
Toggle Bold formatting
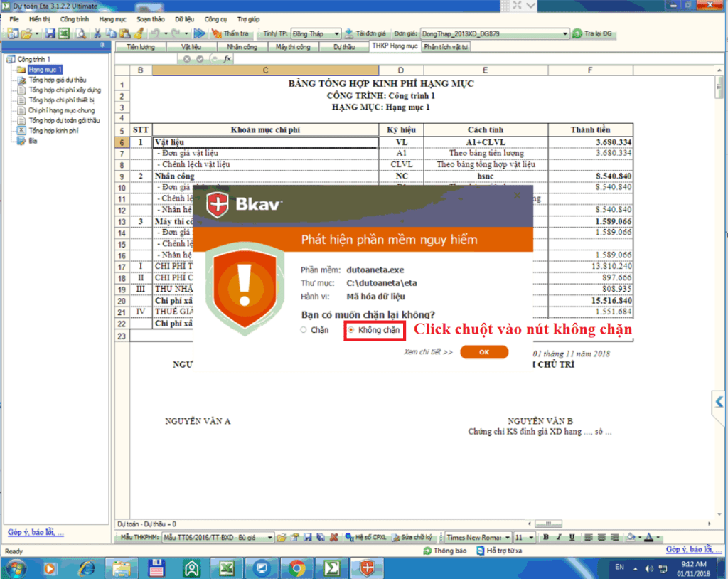[x=545, y=537]
